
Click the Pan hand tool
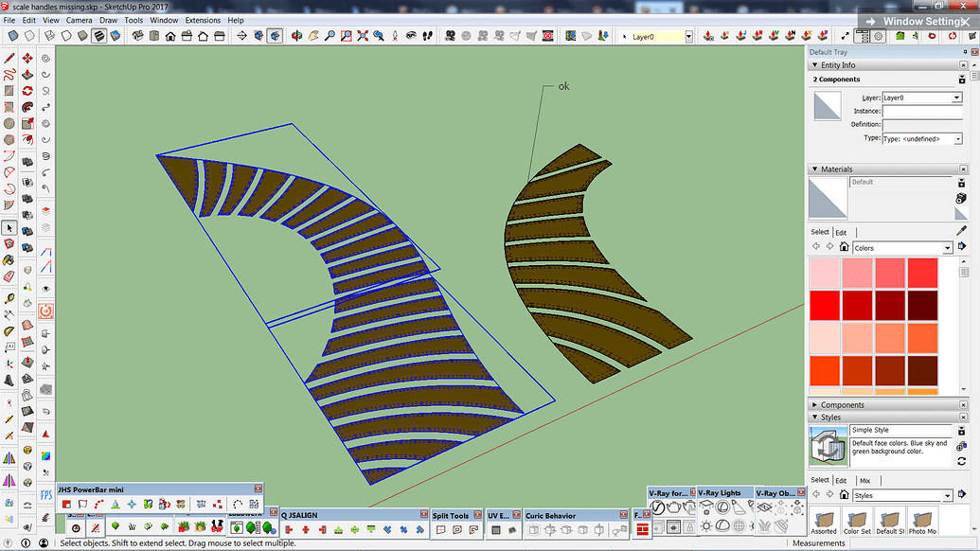(312, 36)
